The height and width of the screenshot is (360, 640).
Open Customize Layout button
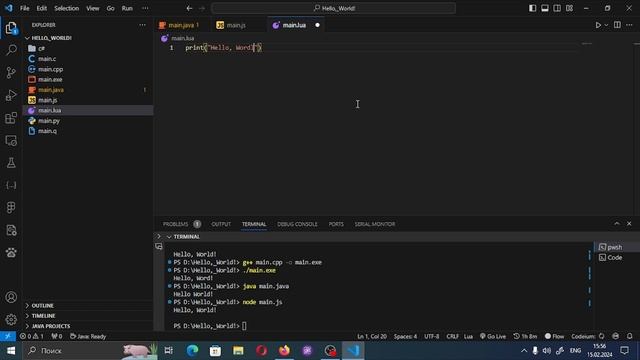pyautogui.click(x=569, y=8)
